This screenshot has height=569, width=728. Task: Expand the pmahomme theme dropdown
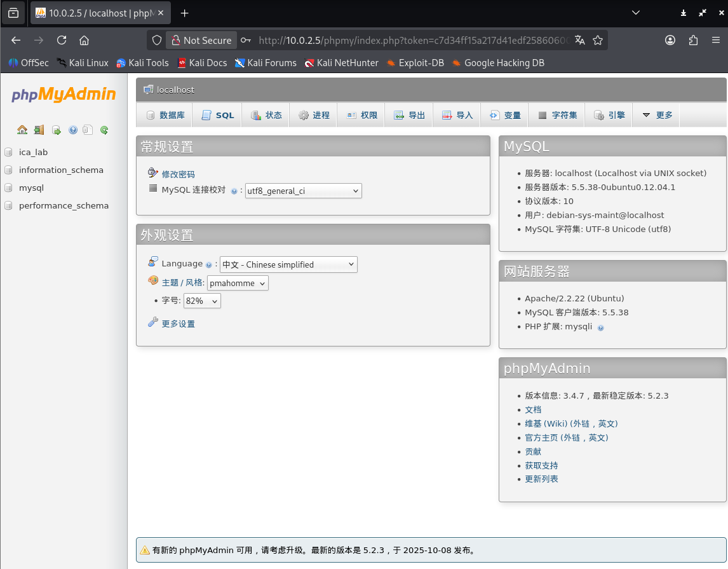[238, 284]
